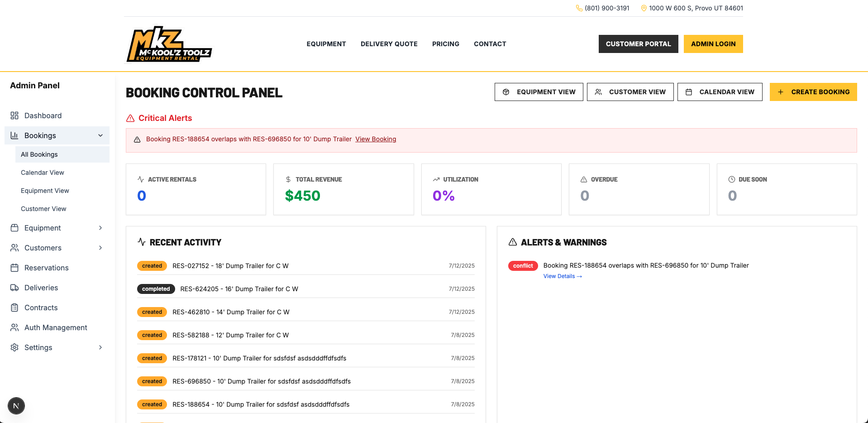This screenshot has width=868, height=423.
Task: Click the warning triangle next to Critical Alerts
Action: pyautogui.click(x=130, y=118)
